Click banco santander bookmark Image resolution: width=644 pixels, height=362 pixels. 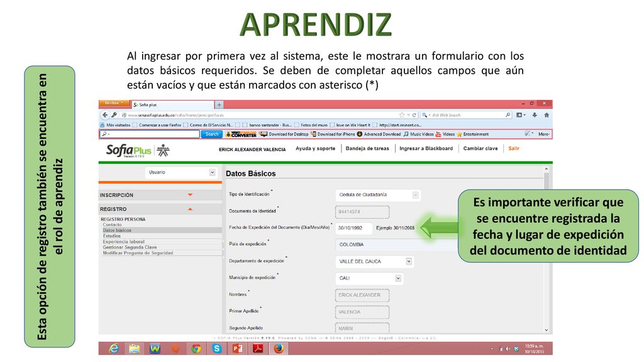tap(267, 125)
